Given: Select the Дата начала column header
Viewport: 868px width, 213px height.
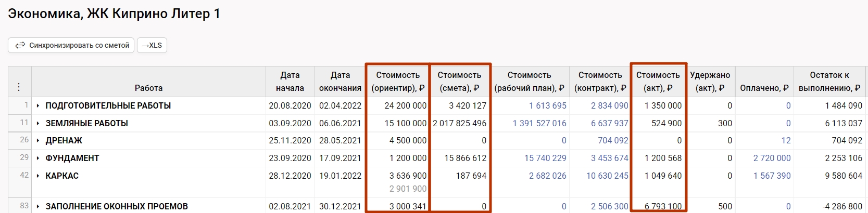Looking at the screenshot, I should [x=290, y=82].
